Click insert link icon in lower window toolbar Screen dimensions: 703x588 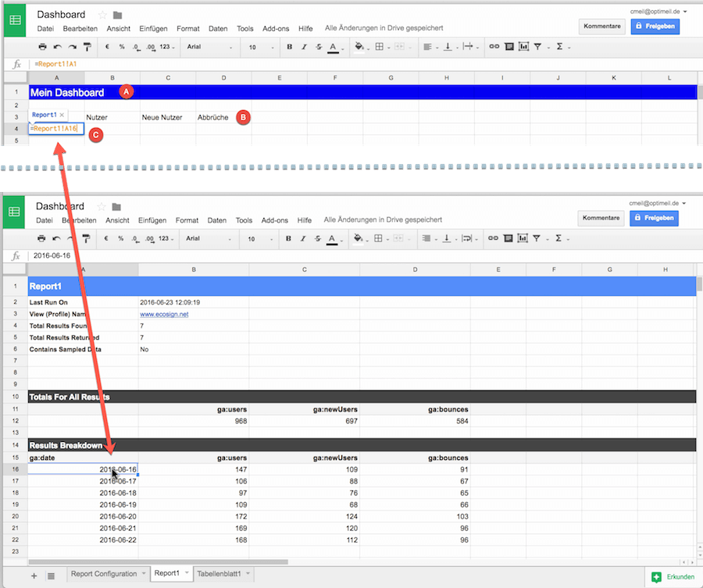coord(492,239)
